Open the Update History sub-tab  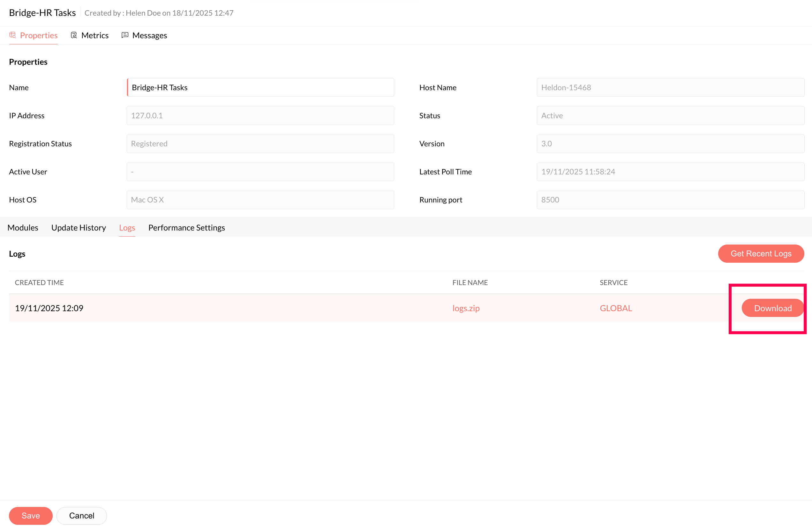79,228
